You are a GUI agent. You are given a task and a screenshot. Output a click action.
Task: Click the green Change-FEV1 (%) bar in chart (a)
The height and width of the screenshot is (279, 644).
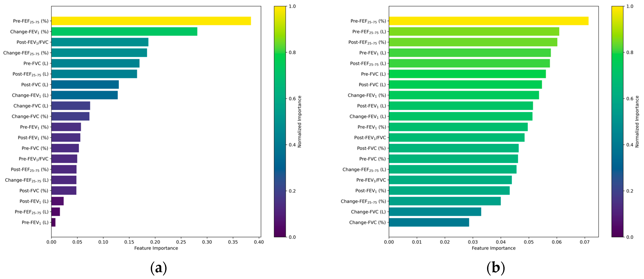[x=124, y=32]
